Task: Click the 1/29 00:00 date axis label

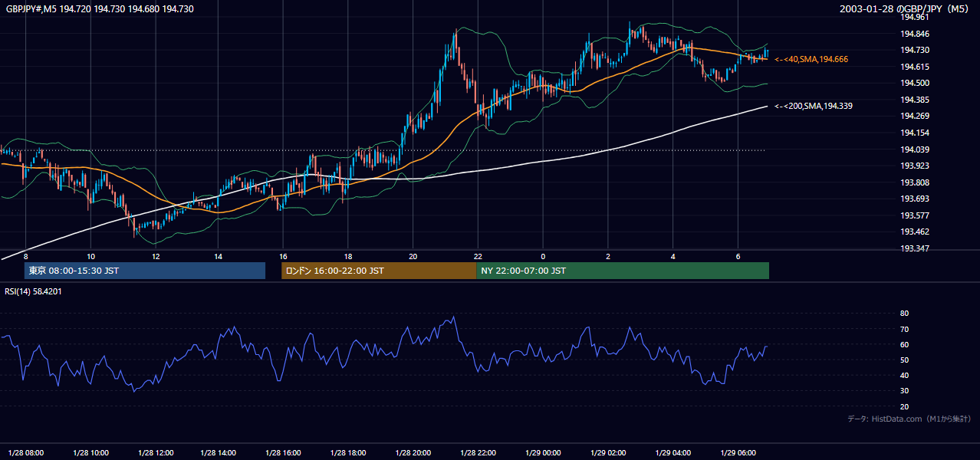Action: (x=543, y=452)
